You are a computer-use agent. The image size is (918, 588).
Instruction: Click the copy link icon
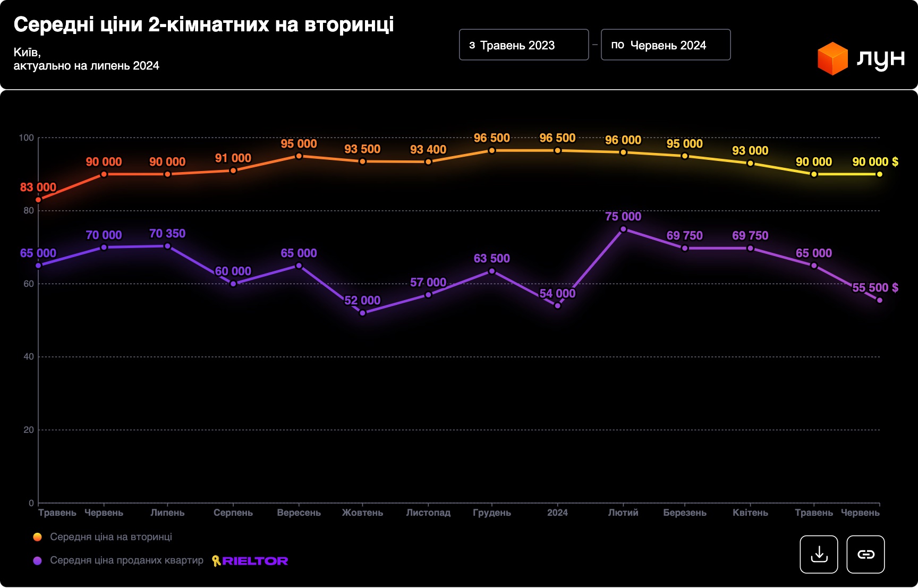coord(865,555)
